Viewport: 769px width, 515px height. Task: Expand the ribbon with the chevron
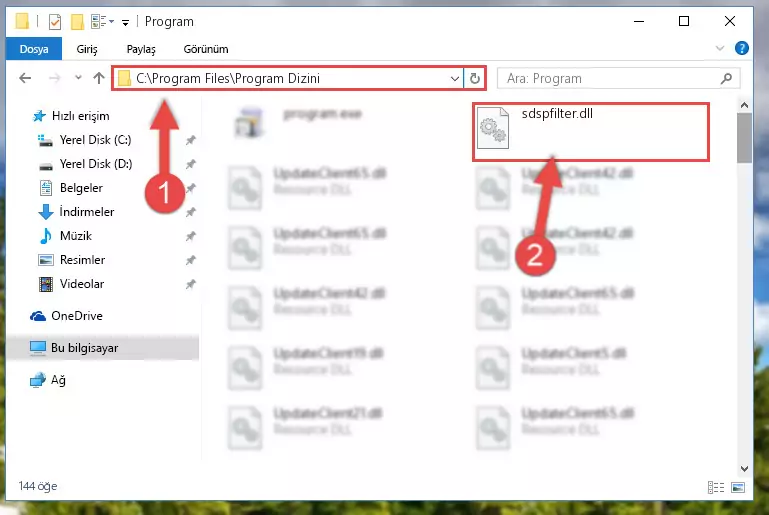tap(719, 48)
